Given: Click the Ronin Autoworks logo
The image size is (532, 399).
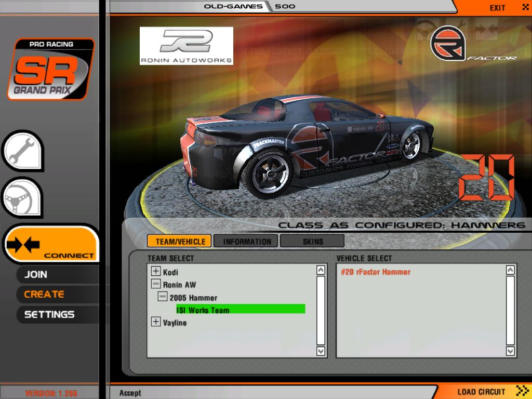Looking at the screenshot, I should coord(187,46).
